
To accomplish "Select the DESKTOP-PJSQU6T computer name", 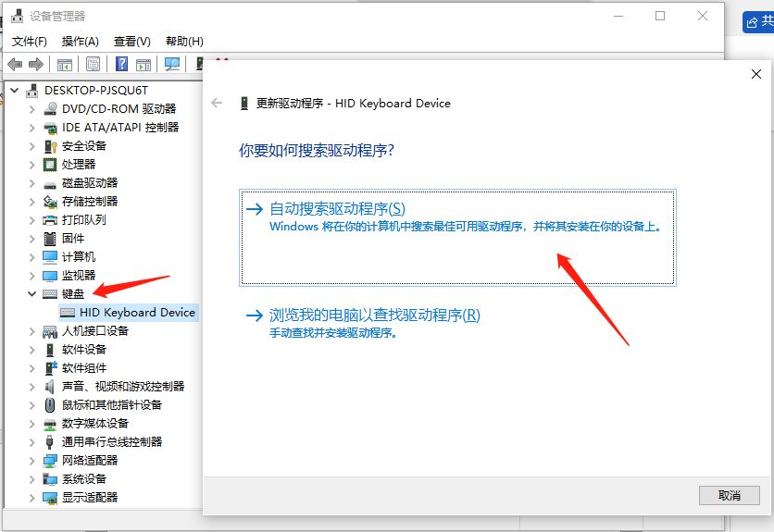I will click(x=95, y=91).
